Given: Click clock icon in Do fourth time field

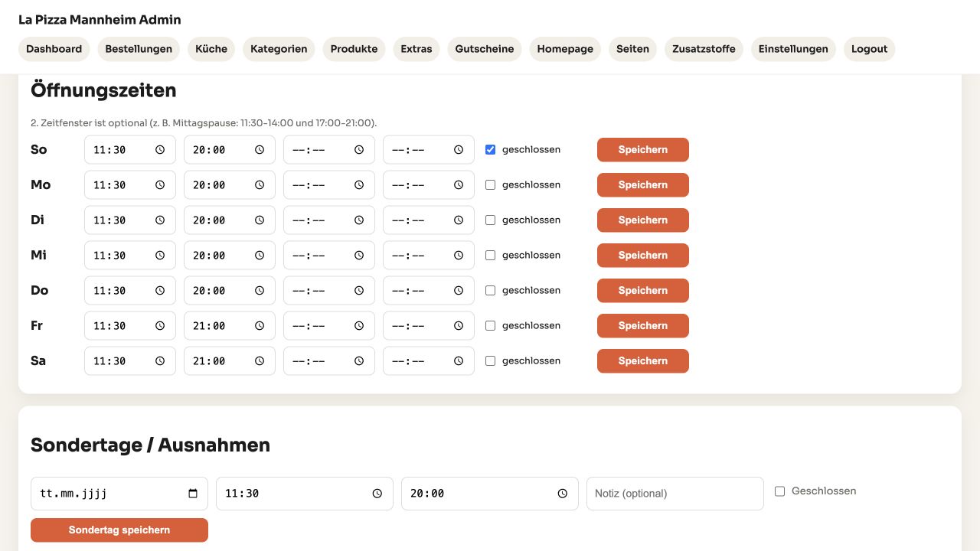Looking at the screenshot, I should click(x=459, y=291).
